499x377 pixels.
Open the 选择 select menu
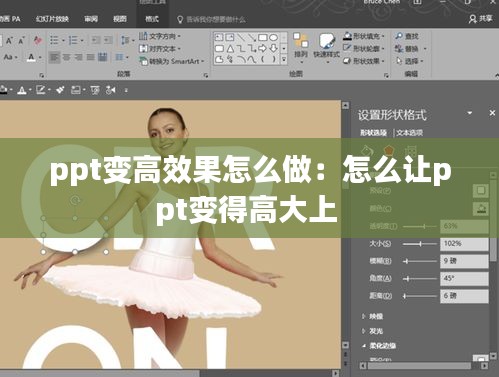[x=409, y=61]
